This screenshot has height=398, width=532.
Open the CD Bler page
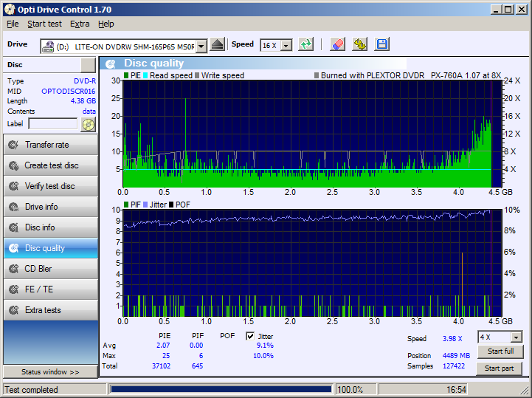coord(51,269)
